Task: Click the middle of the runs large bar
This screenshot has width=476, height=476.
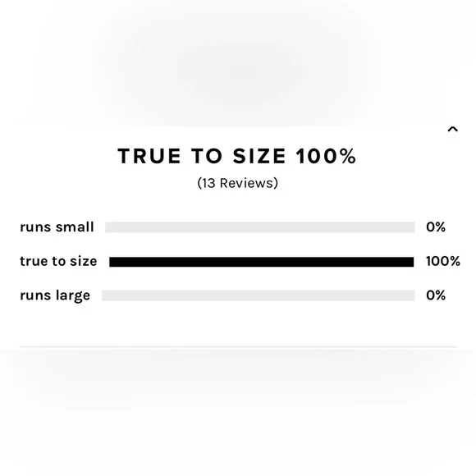Action: (x=259, y=295)
